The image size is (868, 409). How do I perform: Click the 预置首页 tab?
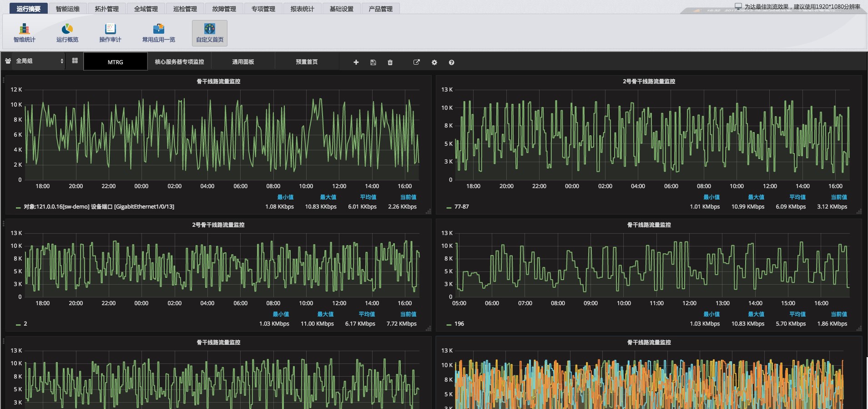click(x=307, y=62)
